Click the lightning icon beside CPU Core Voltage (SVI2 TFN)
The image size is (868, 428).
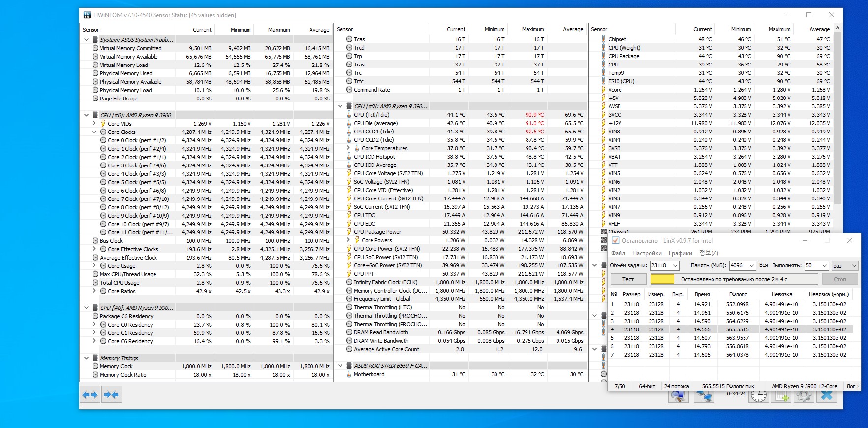[x=349, y=173]
